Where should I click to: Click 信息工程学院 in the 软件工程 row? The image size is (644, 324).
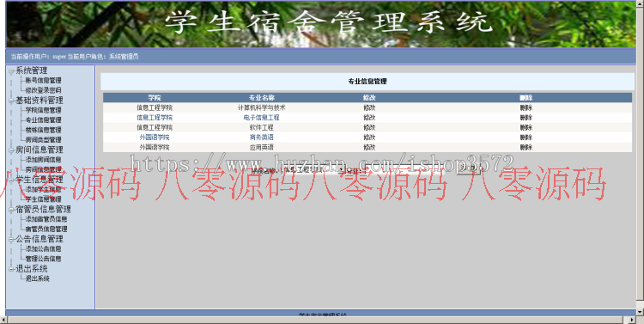point(155,127)
